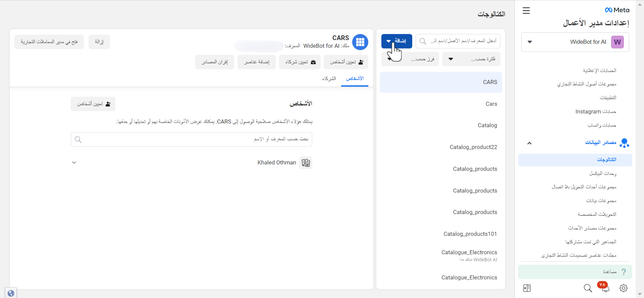The height and width of the screenshot is (298, 644).
Task: Click the blue CARS catalog grid icon
Action: (x=360, y=42)
